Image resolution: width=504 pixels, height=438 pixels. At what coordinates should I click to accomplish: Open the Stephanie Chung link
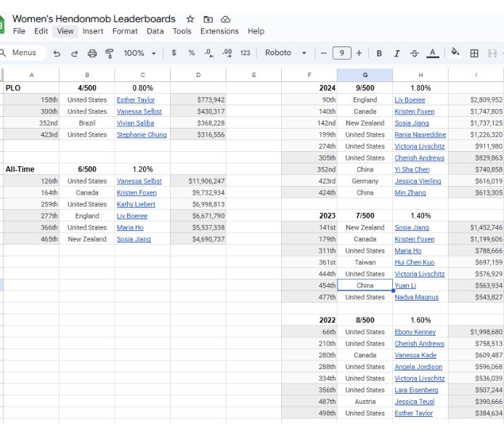coord(142,135)
